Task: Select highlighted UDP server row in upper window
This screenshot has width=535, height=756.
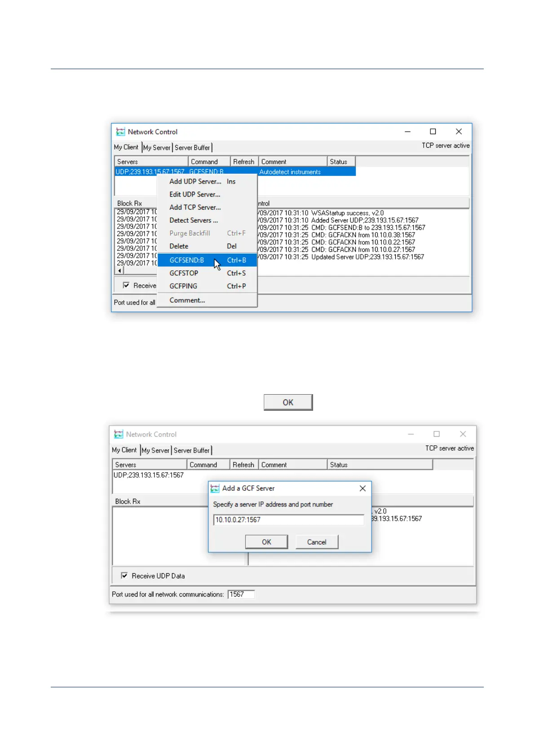Action: 235,171
